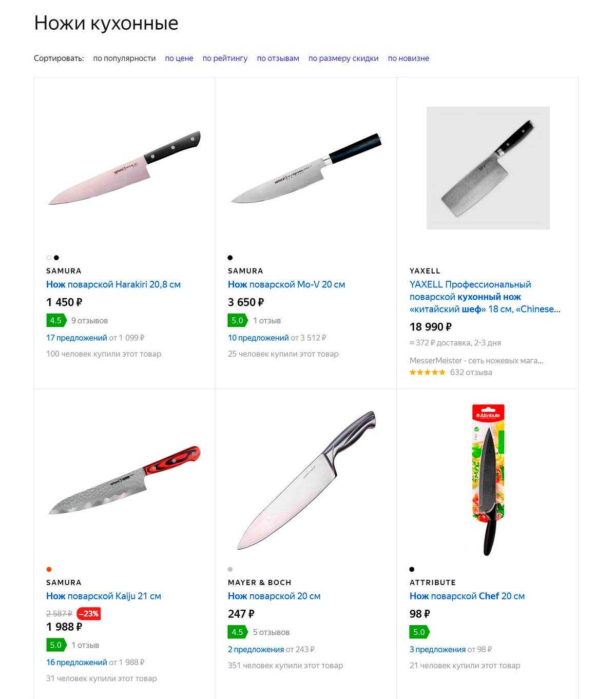616x699 pixels.
Task: Click the five-star rating of MesserMeister shop
Action: coord(428,372)
